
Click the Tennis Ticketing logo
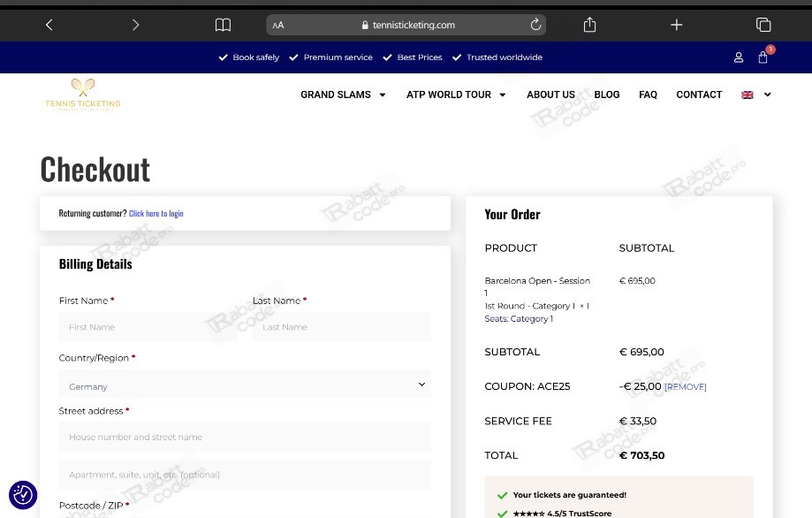point(83,95)
